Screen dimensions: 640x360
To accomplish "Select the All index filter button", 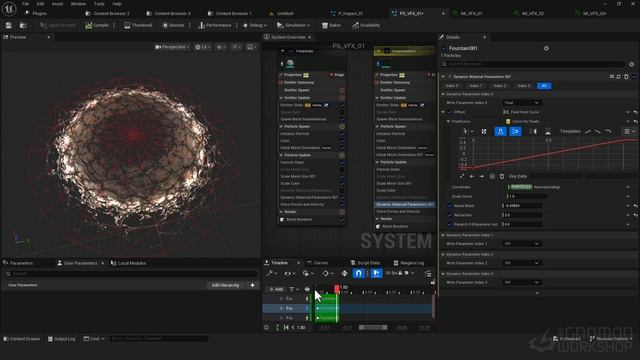I will point(544,86).
